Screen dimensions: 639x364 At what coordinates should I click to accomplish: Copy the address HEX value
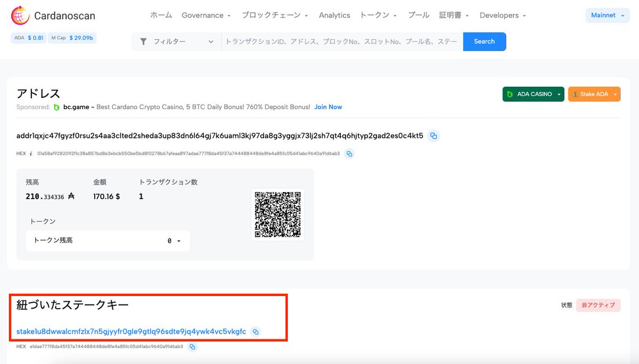click(x=349, y=154)
